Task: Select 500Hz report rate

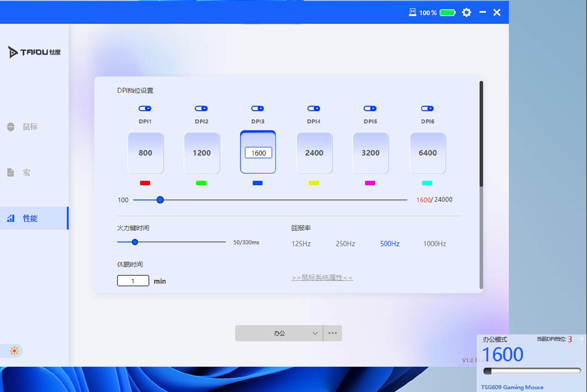Action: point(390,244)
